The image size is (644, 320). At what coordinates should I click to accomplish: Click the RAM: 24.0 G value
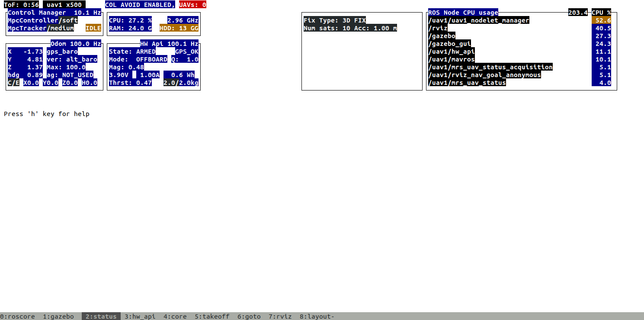coord(130,28)
